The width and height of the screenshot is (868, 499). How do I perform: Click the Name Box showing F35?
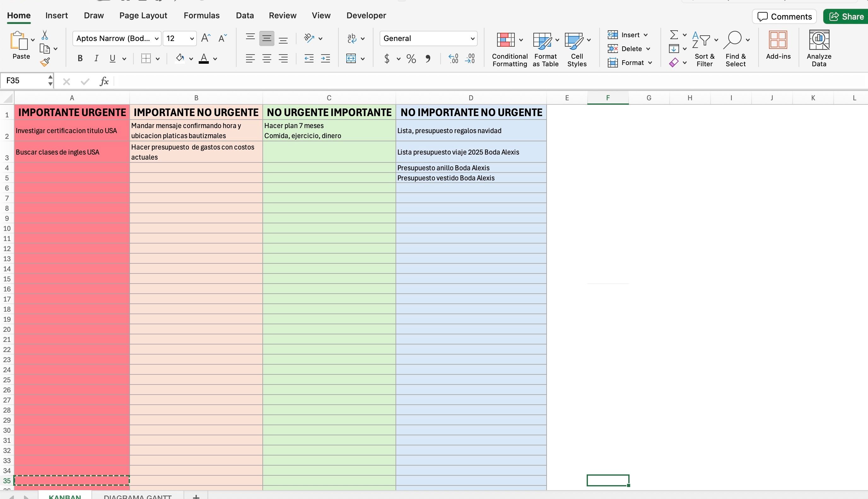point(26,81)
